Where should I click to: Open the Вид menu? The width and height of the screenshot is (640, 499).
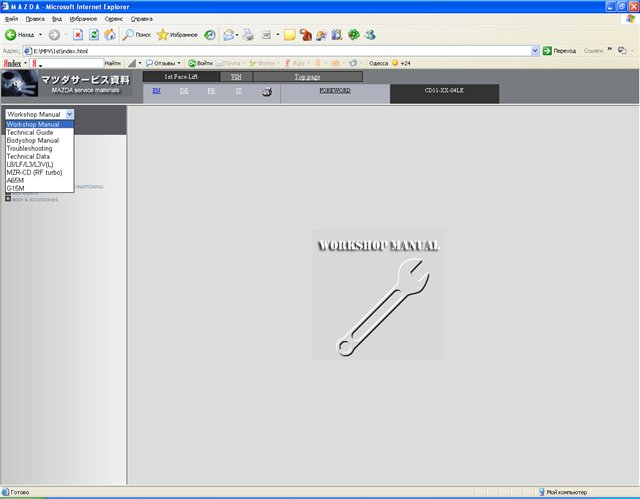coord(57,19)
